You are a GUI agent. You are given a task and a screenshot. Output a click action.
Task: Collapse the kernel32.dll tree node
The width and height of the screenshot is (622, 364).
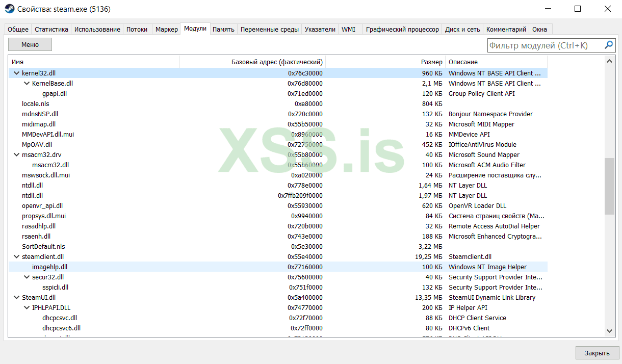[x=16, y=73]
